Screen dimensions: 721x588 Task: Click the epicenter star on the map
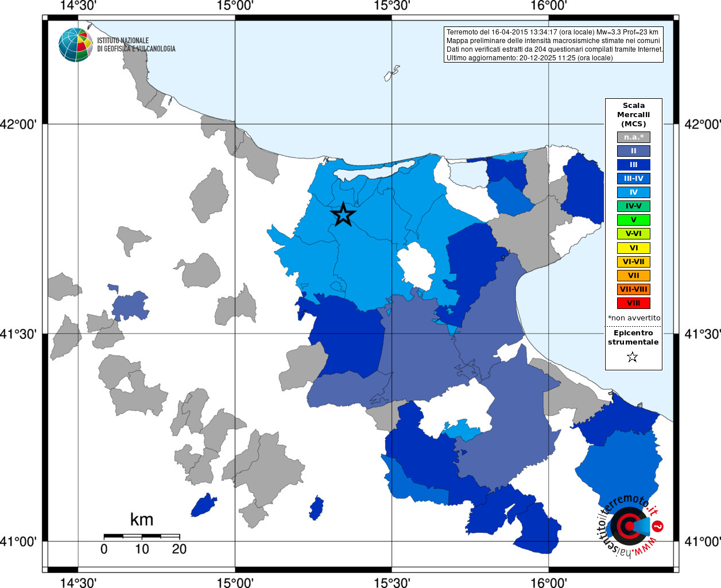(x=343, y=214)
